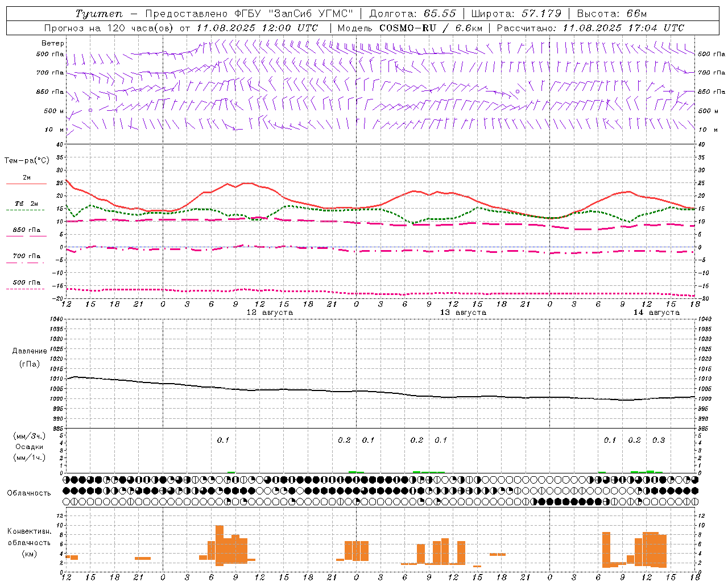The height and width of the screenshot is (582, 728).
Task: Click the "0.3" precipitation value
Action: pos(659,440)
